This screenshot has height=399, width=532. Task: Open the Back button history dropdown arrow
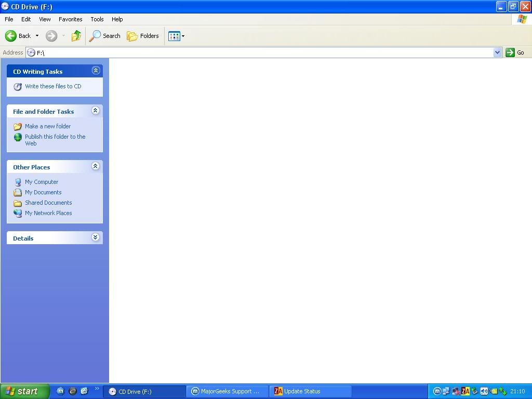coord(37,36)
